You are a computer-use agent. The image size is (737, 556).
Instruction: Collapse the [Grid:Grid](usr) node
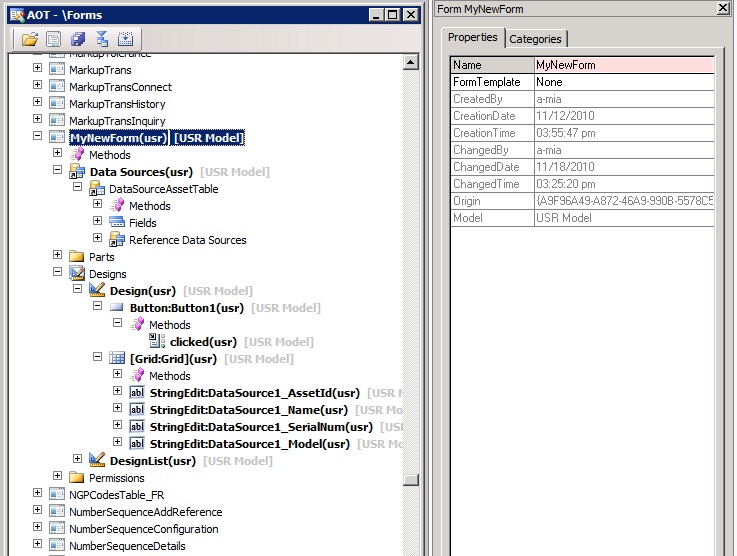tap(97, 357)
